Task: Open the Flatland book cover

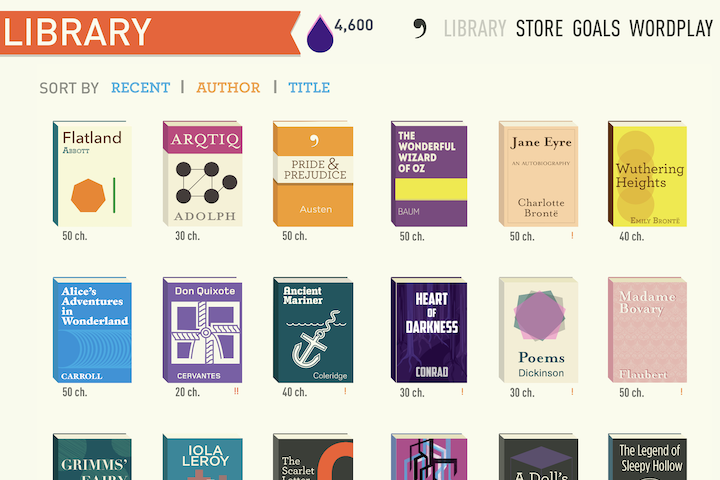Action: (92, 174)
